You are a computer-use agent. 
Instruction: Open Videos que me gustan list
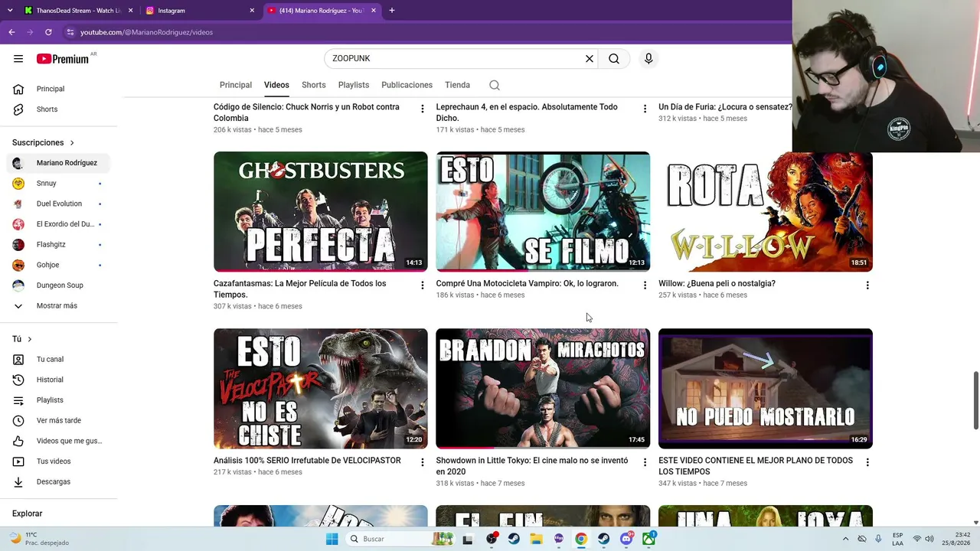pos(57,441)
